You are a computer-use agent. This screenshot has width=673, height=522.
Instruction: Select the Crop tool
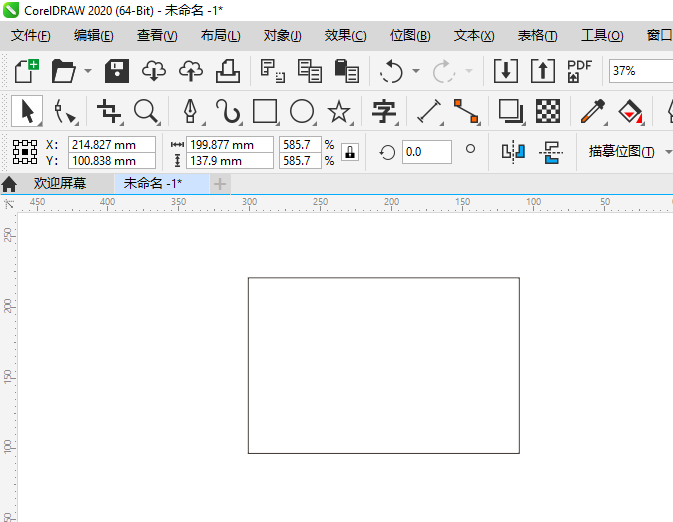tap(109, 111)
